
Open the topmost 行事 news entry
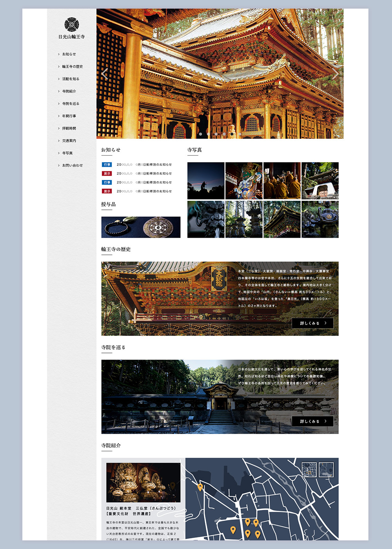(x=144, y=165)
